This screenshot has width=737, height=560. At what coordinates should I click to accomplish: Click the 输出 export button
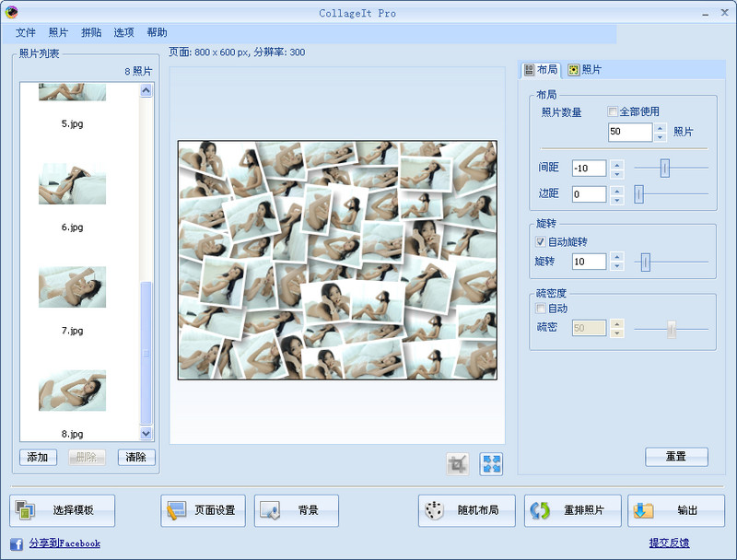point(676,510)
